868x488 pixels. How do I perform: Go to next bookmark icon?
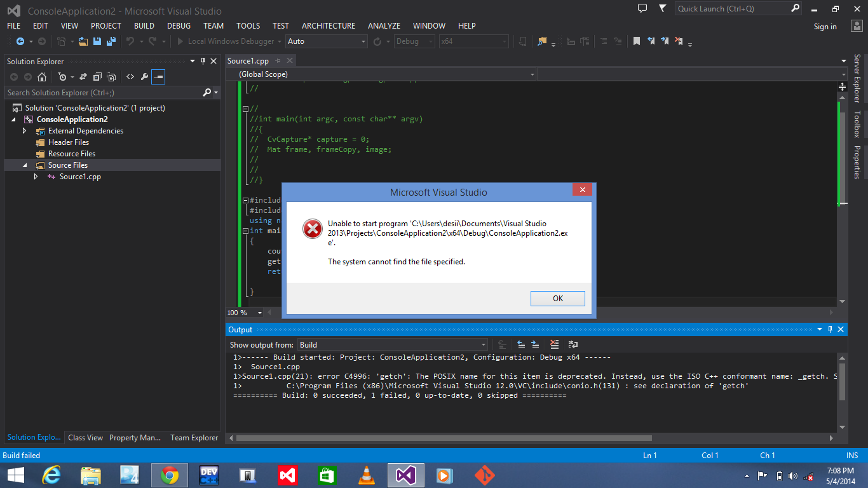pos(665,41)
